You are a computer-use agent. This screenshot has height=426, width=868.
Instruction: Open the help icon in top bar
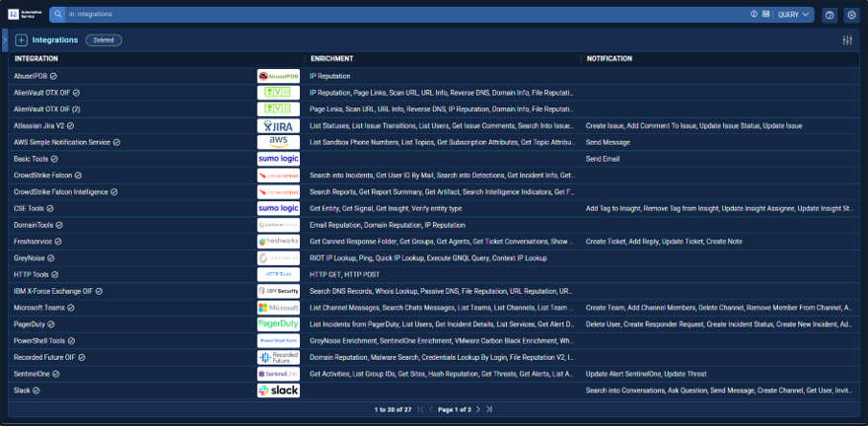(x=830, y=15)
